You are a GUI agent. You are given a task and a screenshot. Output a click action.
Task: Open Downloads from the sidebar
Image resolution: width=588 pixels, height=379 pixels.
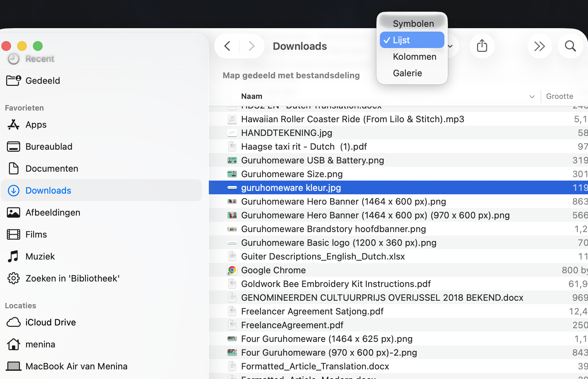click(x=48, y=190)
